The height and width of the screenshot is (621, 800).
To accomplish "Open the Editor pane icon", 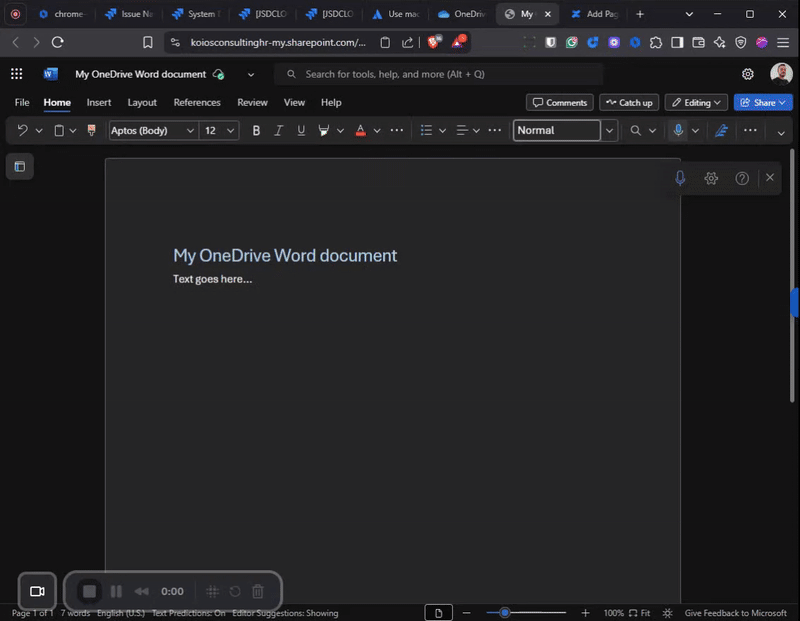I will (721, 130).
